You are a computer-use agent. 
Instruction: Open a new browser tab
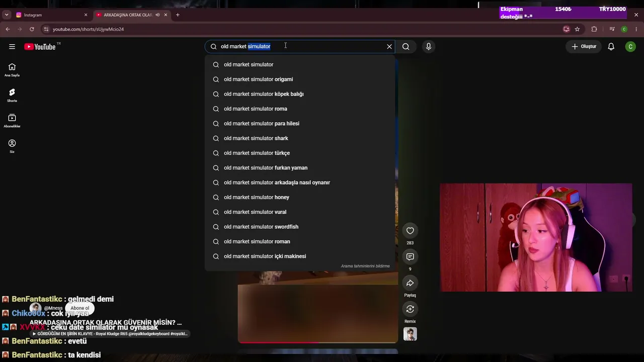pos(178,15)
